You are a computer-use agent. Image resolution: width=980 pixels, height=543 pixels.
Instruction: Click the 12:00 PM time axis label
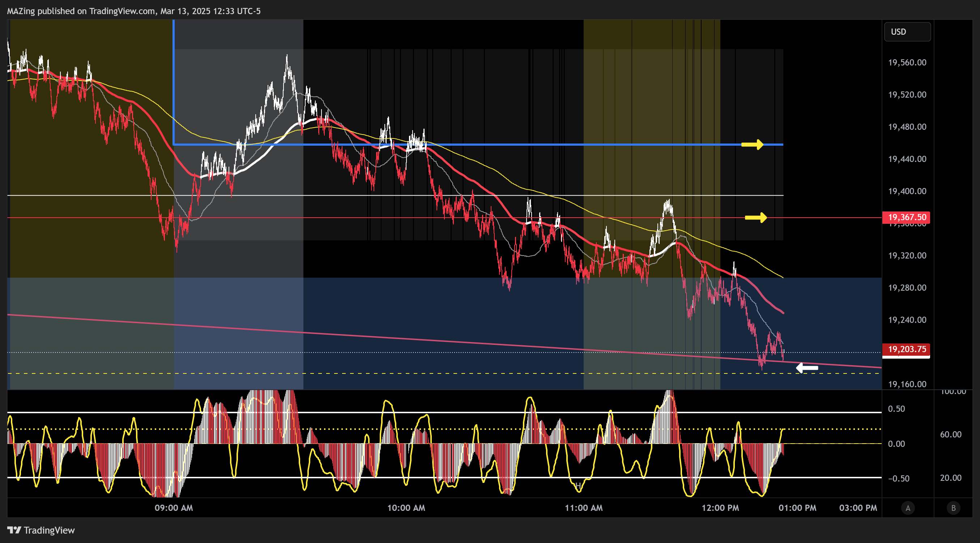[720, 508]
